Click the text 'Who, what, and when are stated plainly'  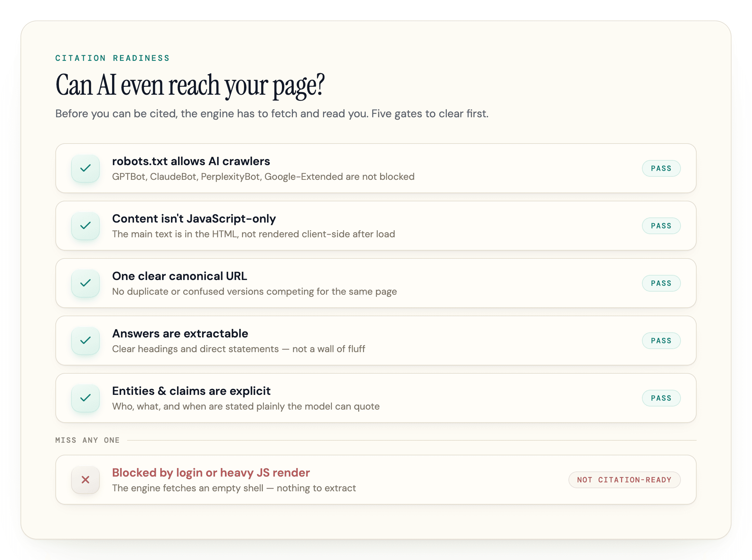[199, 406]
